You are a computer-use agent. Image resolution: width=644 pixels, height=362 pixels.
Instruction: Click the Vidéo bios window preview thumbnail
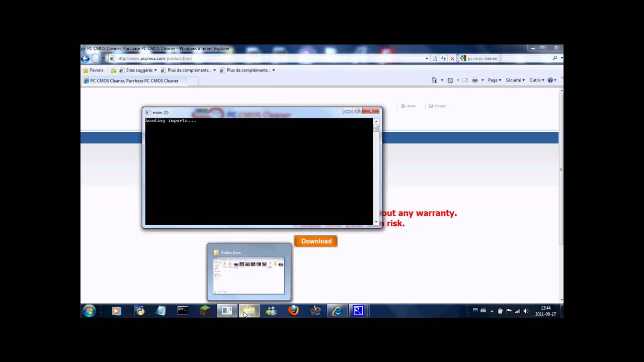click(249, 272)
